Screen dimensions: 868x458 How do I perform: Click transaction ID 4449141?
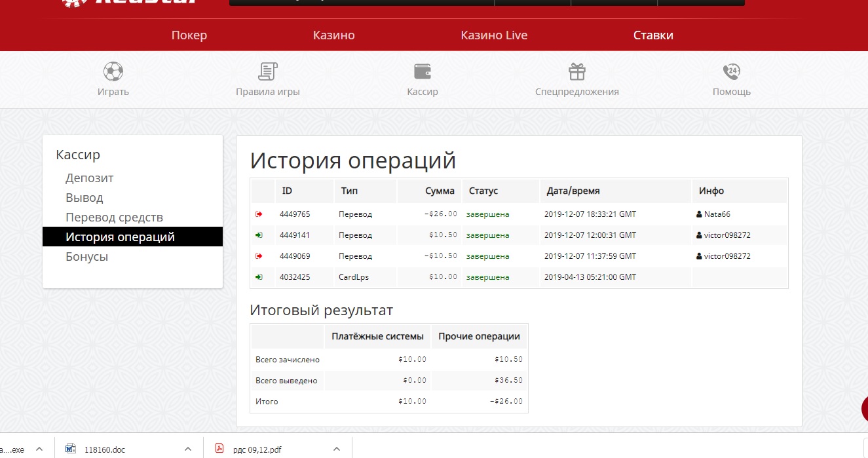click(x=295, y=235)
